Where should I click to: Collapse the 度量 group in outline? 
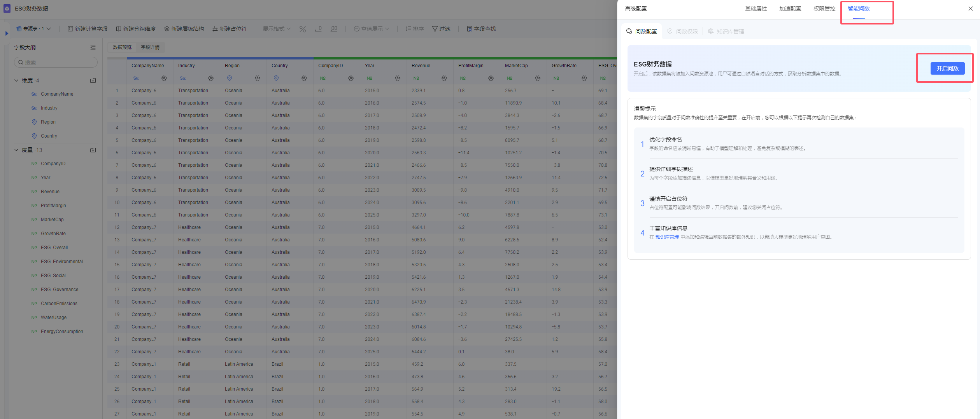(x=16, y=150)
